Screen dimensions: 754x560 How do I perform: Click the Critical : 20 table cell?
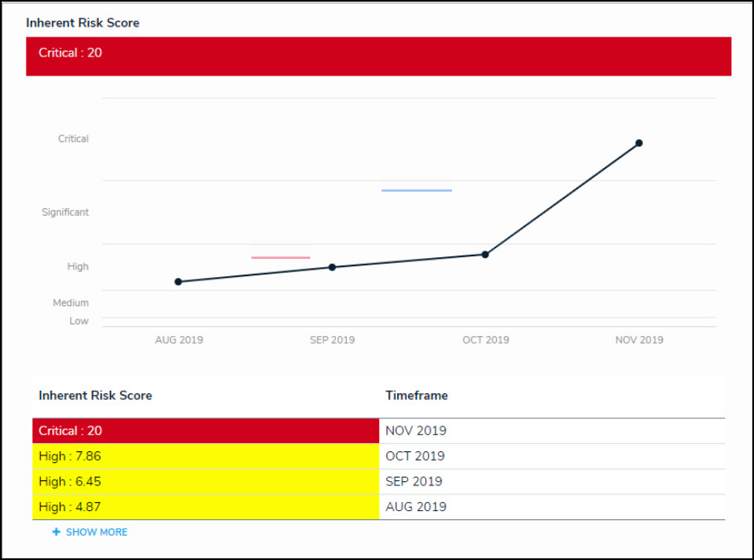206,431
